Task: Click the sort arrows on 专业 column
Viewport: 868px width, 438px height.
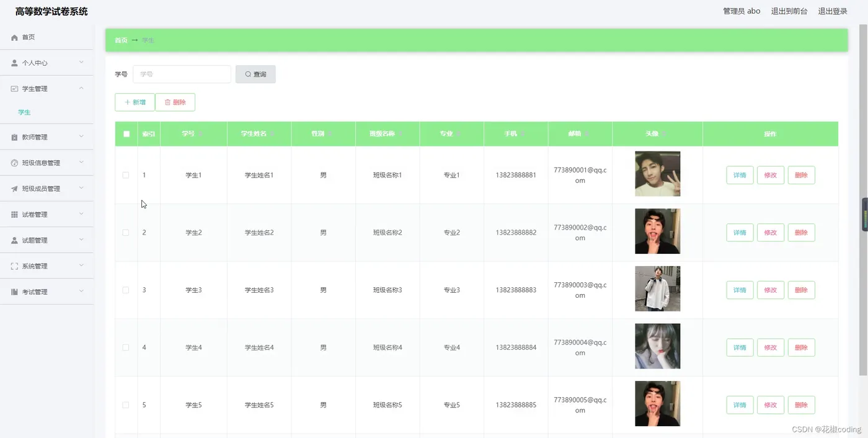Action: click(458, 134)
